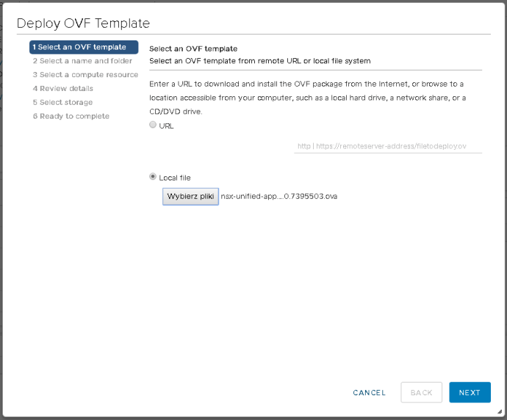The width and height of the screenshot is (507, 420).
Task: Select the Local file radio button
Action: [153, 177]
